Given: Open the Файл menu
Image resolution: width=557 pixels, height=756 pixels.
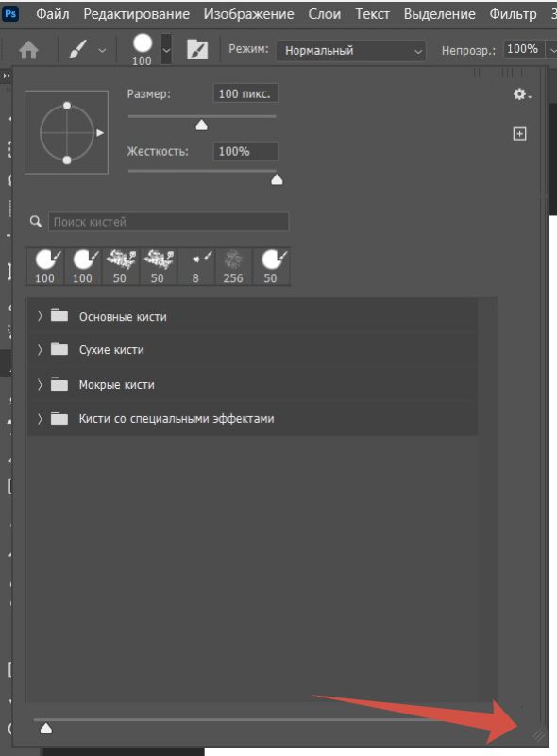Looking at the screenshot, I should click(x=53, y=14).
